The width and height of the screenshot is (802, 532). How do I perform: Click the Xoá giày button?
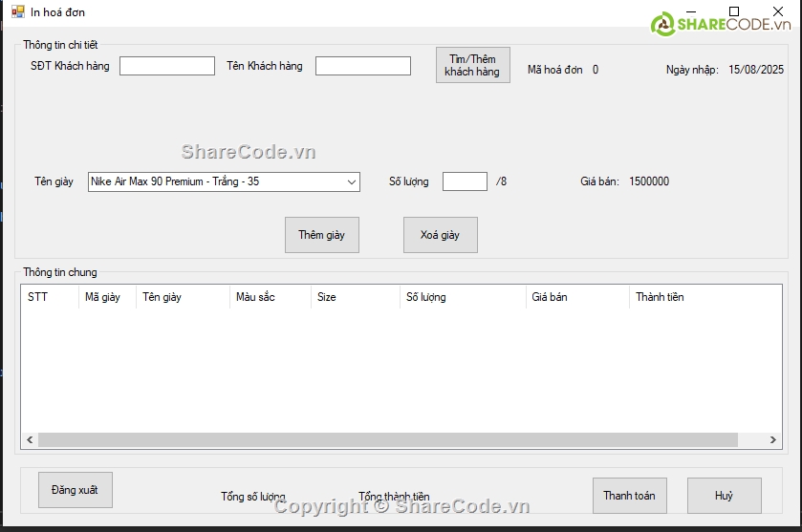click(x=441, y=235)
